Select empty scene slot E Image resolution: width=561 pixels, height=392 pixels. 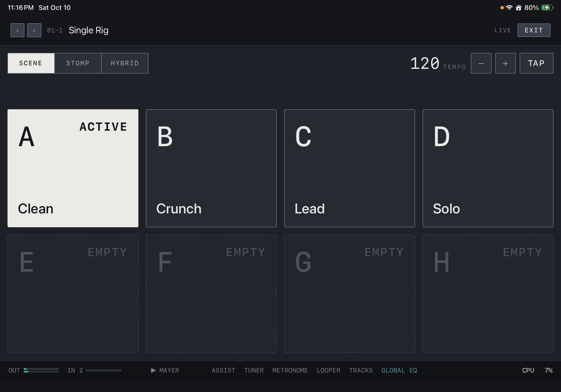(x=73, y=294)
